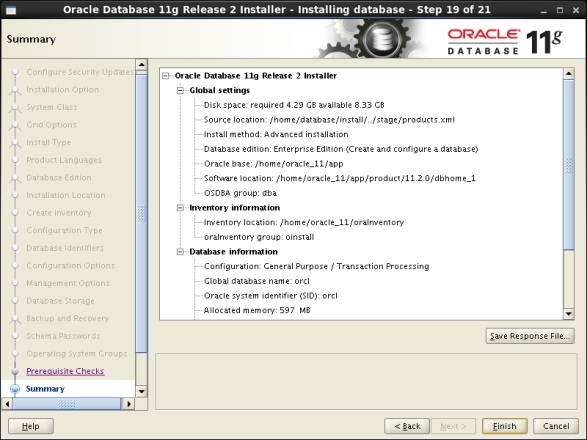
Task: Collapse the Oracle Database 11g Release 2 Installer node
Action: tap(165, 76)
